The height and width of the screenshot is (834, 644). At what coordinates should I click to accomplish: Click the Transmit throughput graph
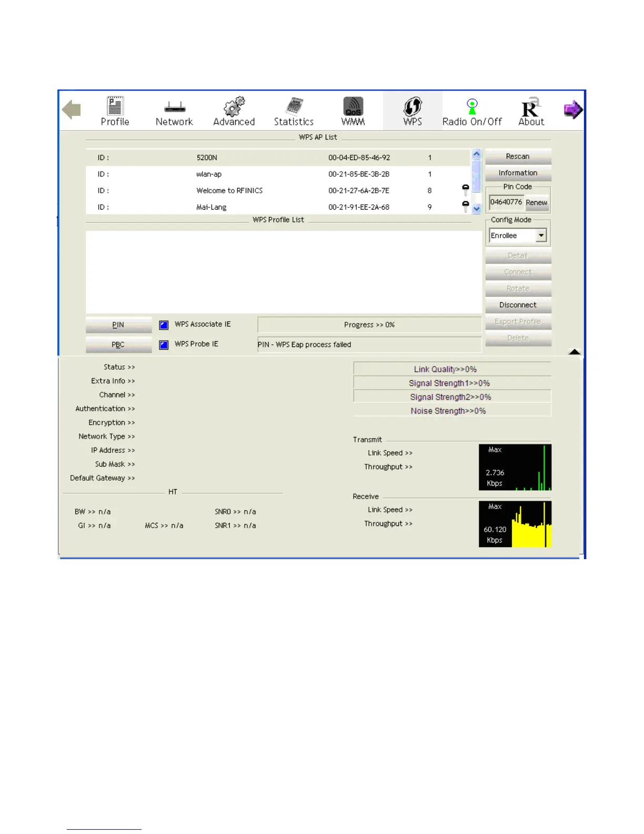[x=515, y=468]
